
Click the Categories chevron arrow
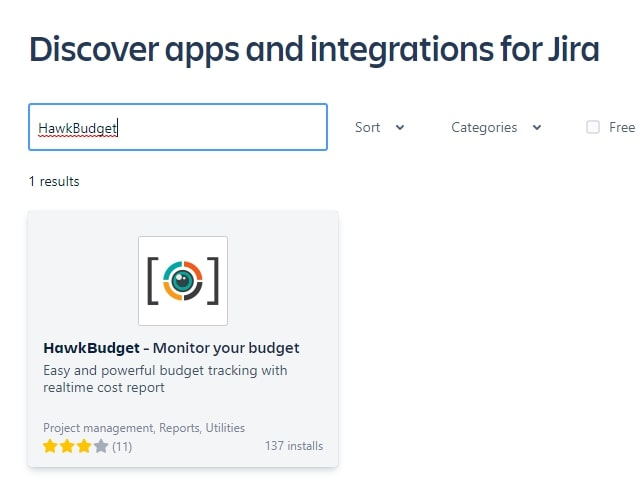click(536, 128)
